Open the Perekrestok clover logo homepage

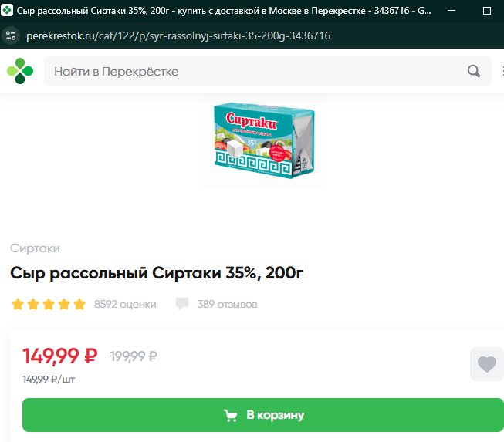(x=20, y=71)
